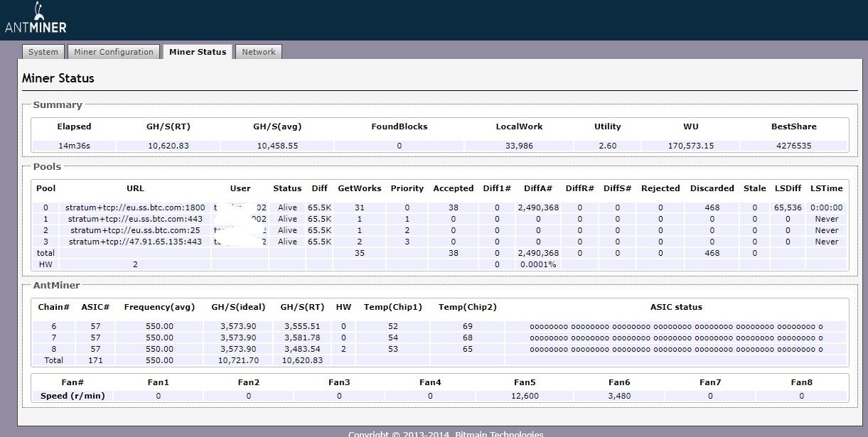Click Temp(Chip2) value 69
868x437 pixels.
pyautogui.click(x=467, y=326)
